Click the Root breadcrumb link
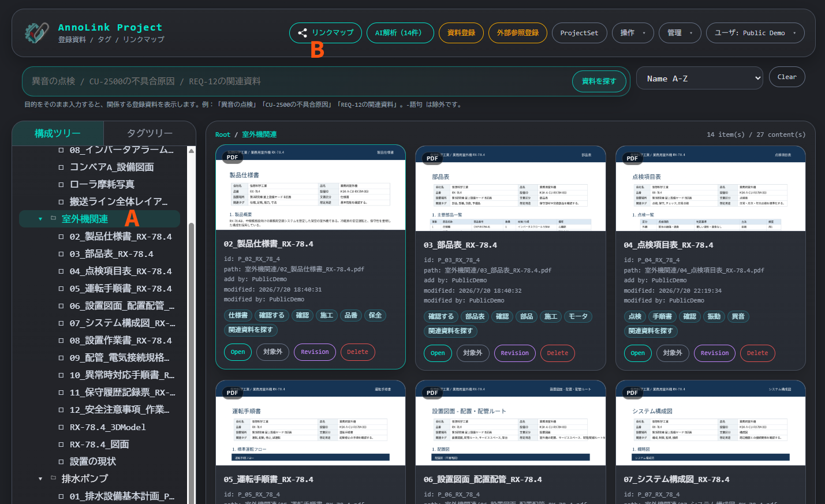The width and height of the screenshot is (825, 504). [x=222, y=135]
